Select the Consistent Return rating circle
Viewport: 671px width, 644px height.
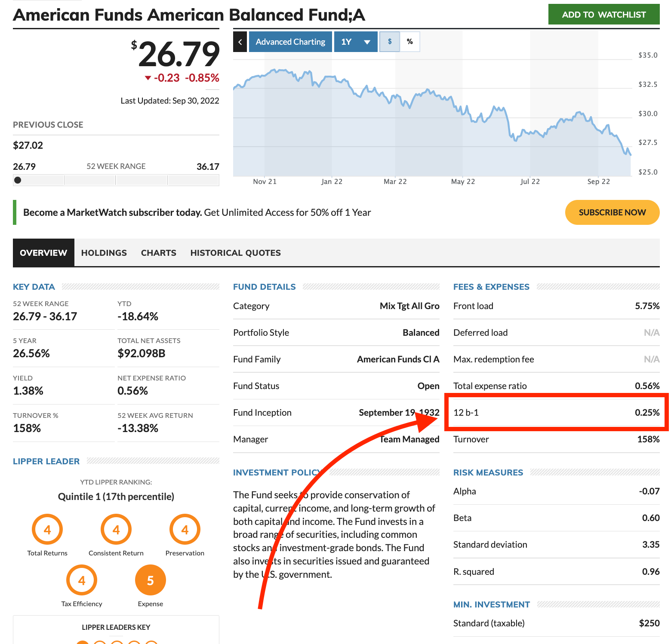[x=116, y=530]
